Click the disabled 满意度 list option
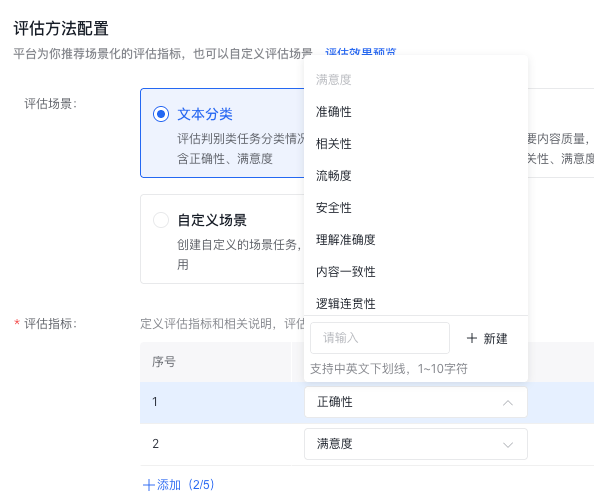 point(416,80)
